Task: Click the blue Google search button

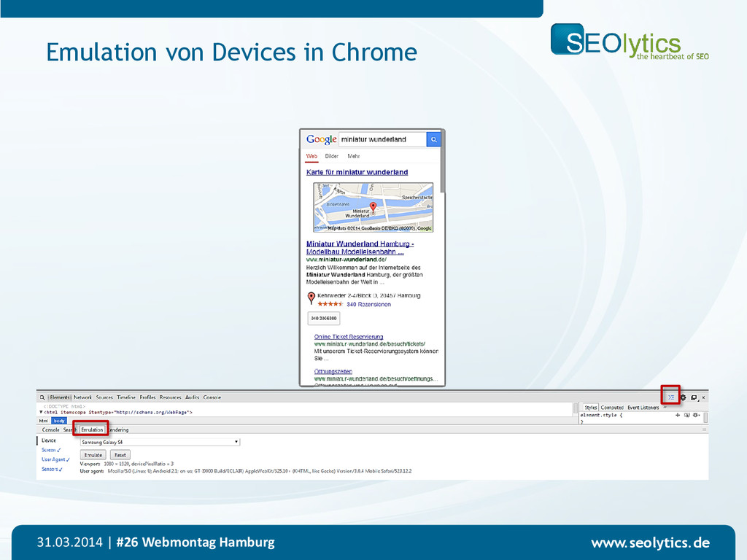Action: click(x=433, y=139)
